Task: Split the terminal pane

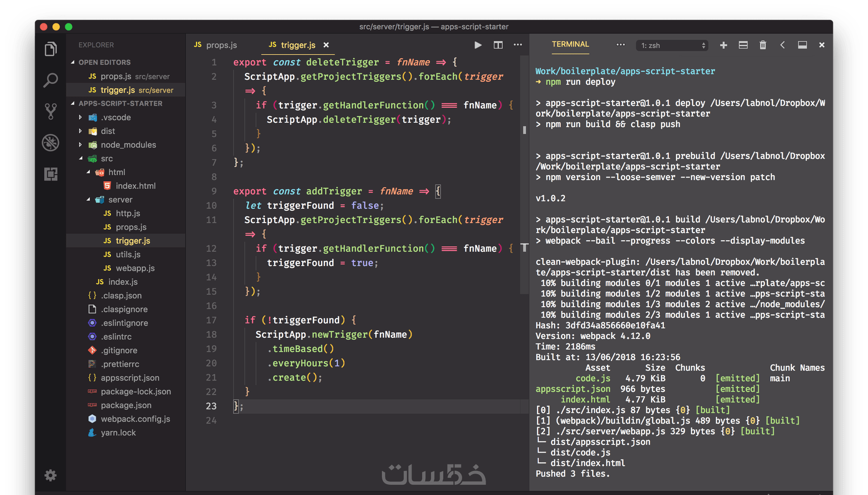Action: pos(743,45)
